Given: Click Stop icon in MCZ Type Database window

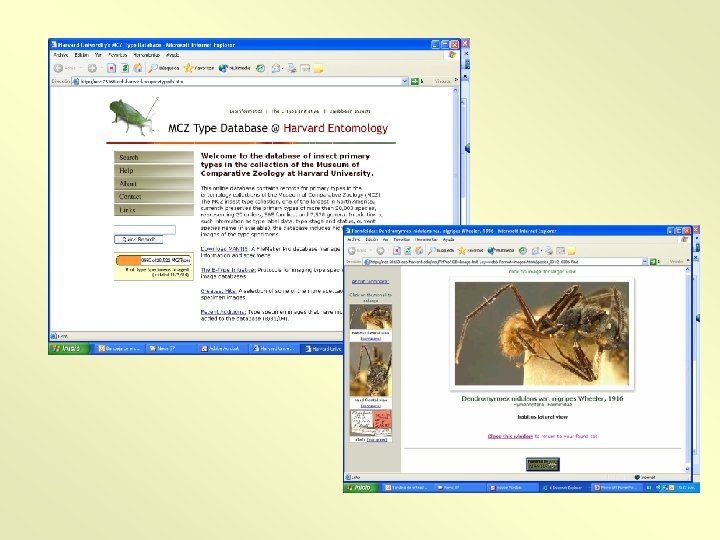Looking at the screenshot, I should (x=112, y=68).
